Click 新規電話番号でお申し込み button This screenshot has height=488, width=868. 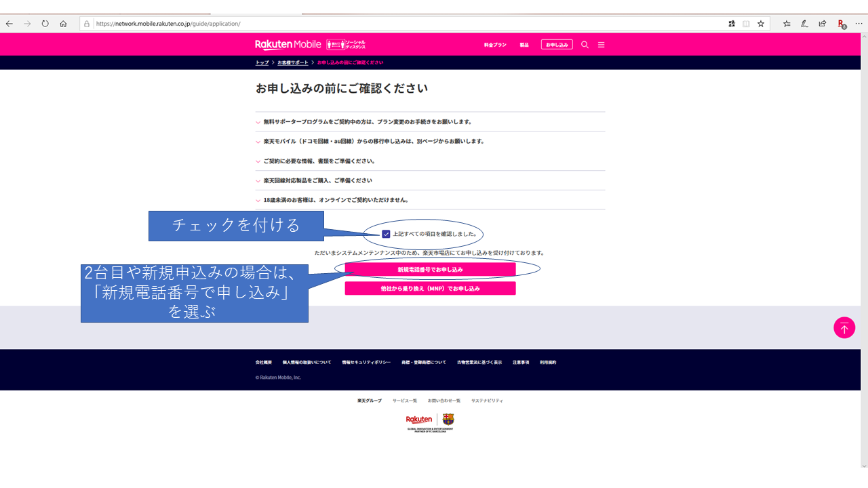430,270
